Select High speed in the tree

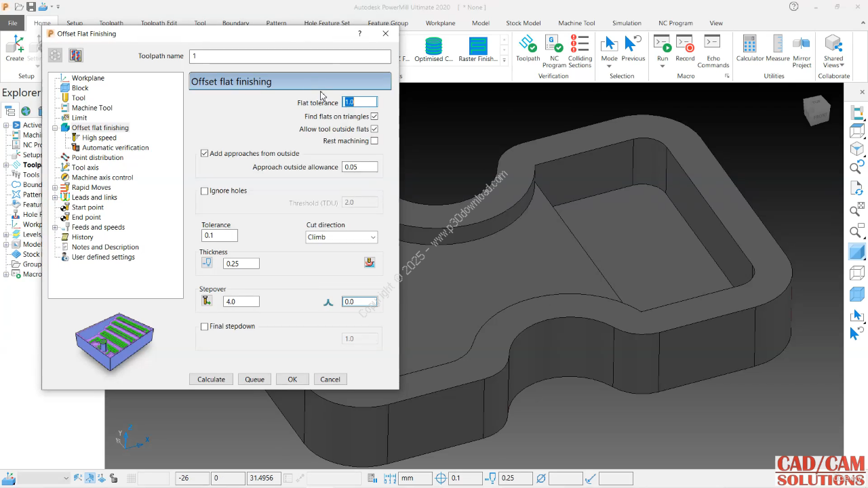pyautogui.click(x=99, y=138)
